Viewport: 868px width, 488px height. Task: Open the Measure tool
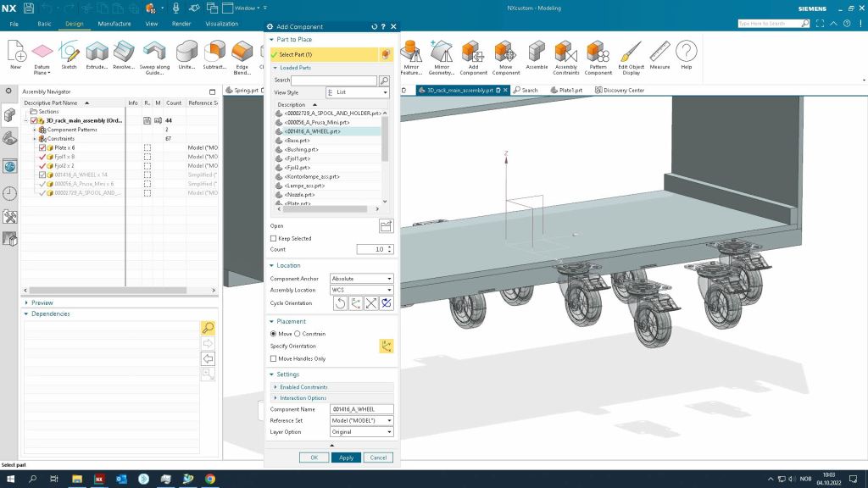659,53
